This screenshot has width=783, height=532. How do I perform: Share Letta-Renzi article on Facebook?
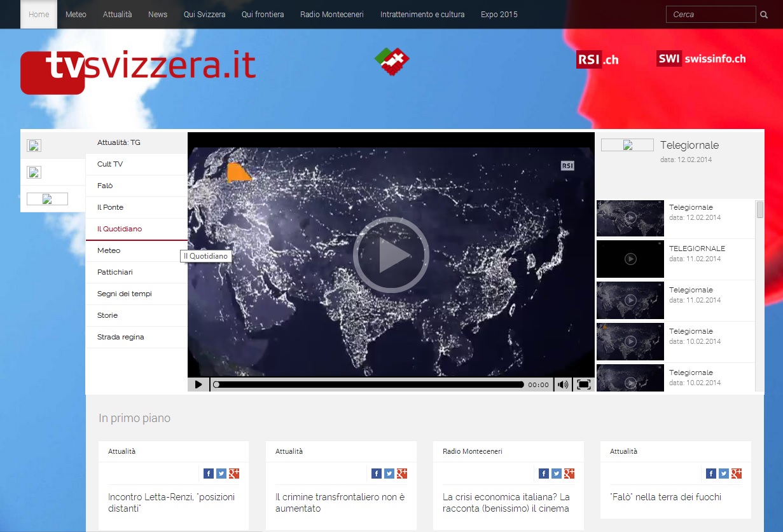coord(209,474)
